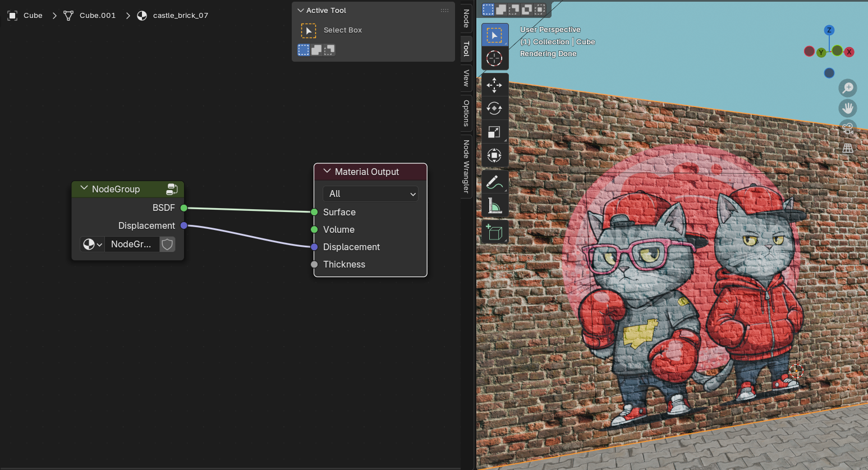Click the Cube.001 mesh icon in breadcrumb
The height and width of the screenshot is (470, 868).
(68, 16)
